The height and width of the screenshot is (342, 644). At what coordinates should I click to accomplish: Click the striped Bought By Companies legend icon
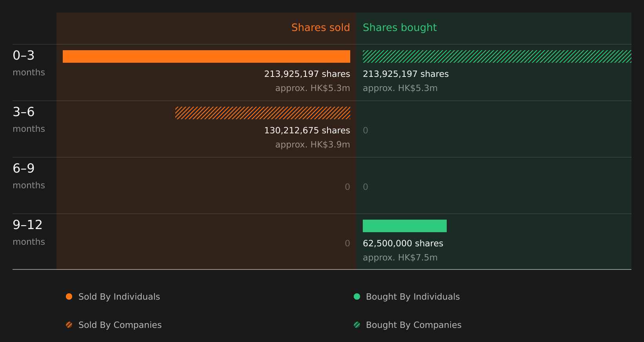pos(357,325)
